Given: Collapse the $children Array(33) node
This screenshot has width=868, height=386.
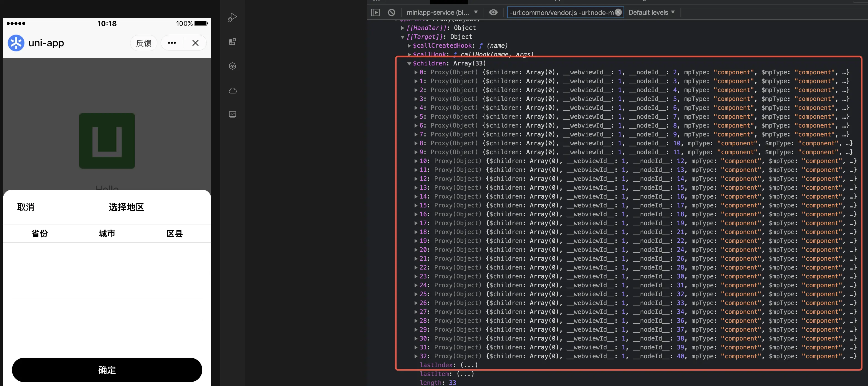Looking at the screenshot, I should 409,63.
